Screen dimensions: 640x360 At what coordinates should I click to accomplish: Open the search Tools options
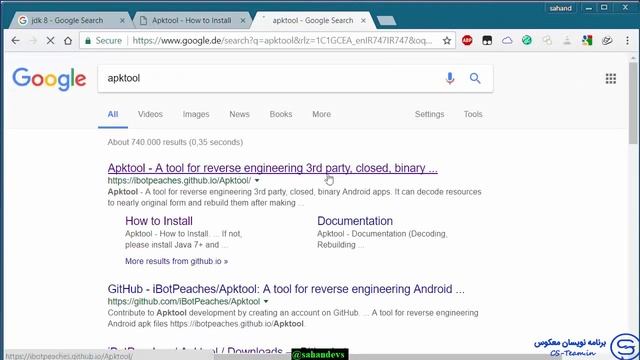pos(473,114)
